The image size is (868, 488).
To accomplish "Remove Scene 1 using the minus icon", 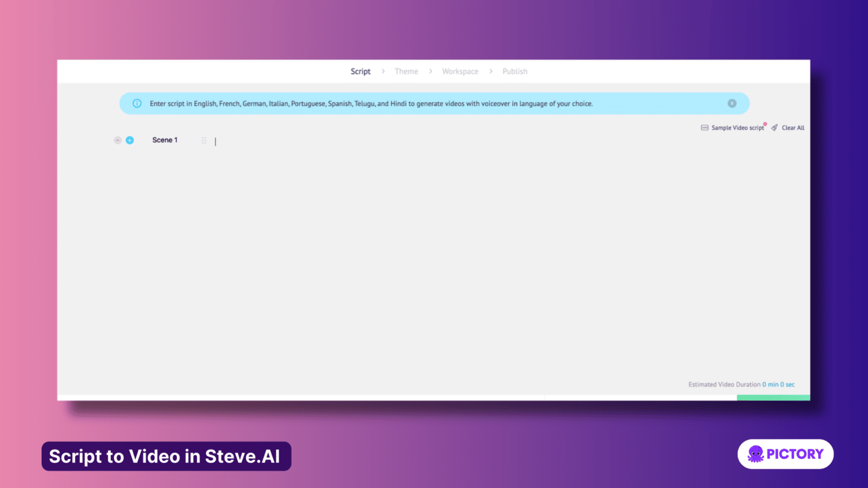I will [118, 140].
